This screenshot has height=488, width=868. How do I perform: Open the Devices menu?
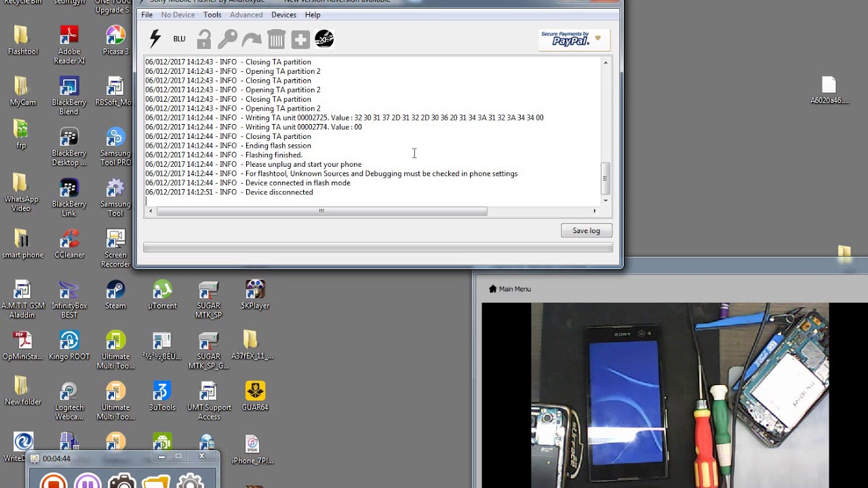point(283,15)
